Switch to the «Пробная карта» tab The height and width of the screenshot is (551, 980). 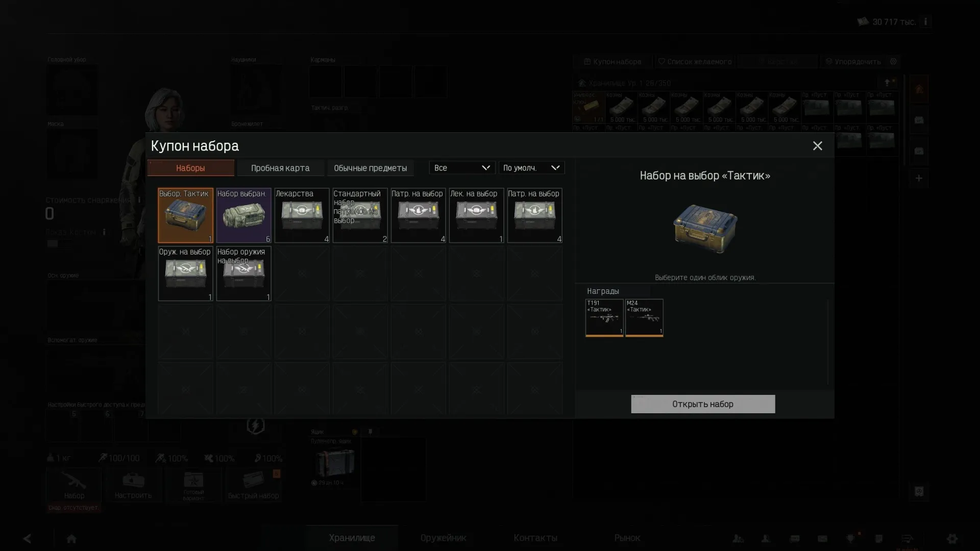(x=280, y=168)
